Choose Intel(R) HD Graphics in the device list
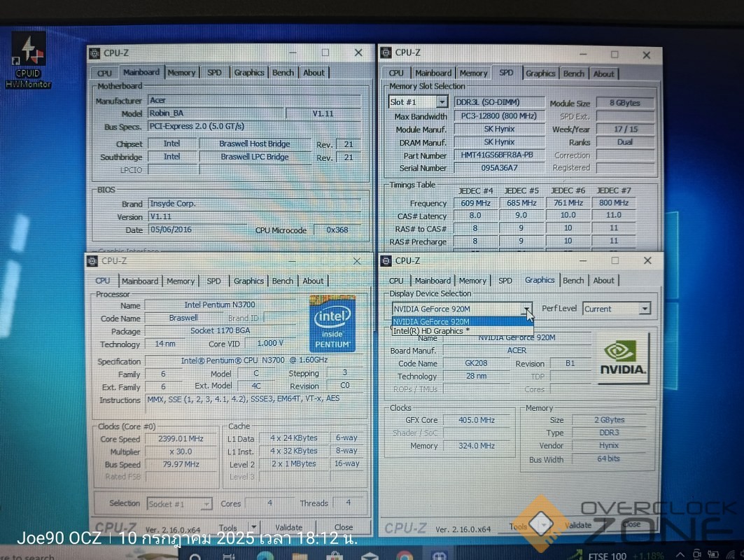Viewport: 744px width, 560px height. pyautogui.click(x=462, y=331)
